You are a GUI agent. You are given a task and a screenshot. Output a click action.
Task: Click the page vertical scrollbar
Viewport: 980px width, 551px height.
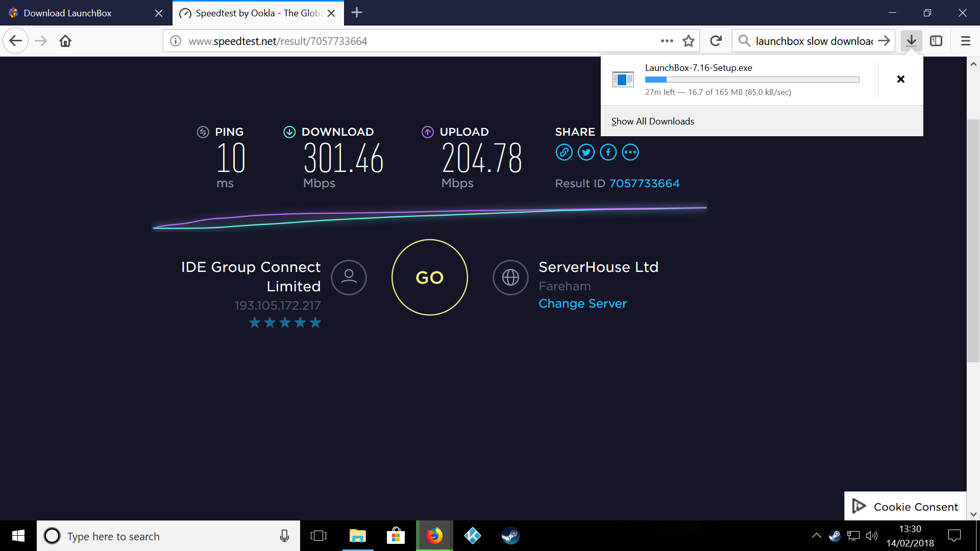(973, 241)
